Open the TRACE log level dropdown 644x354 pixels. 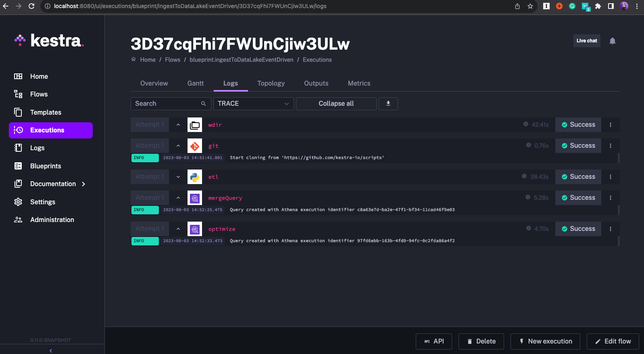[x=253, y=104]
